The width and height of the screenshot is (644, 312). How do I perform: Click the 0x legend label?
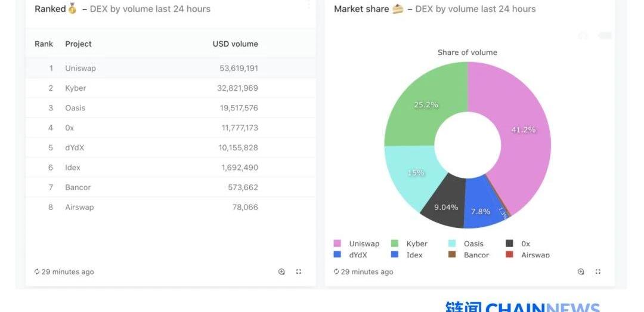(526, 244)
